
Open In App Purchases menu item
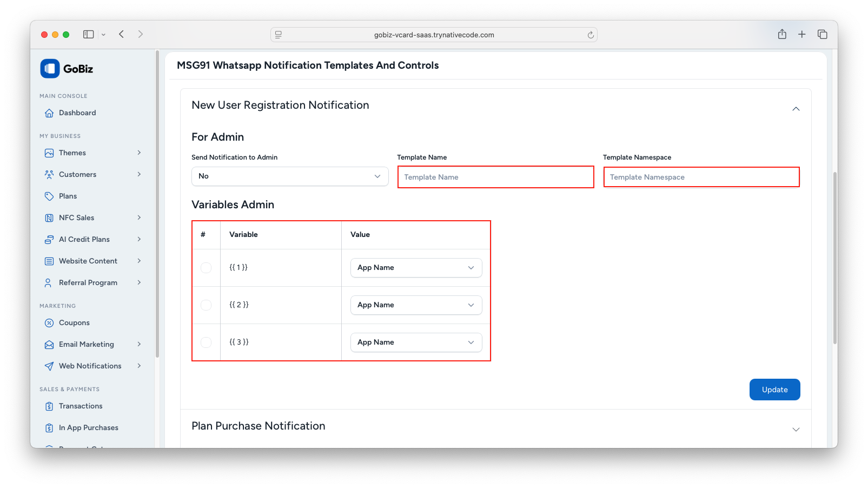pyautogui.click(x=89, y=428)
